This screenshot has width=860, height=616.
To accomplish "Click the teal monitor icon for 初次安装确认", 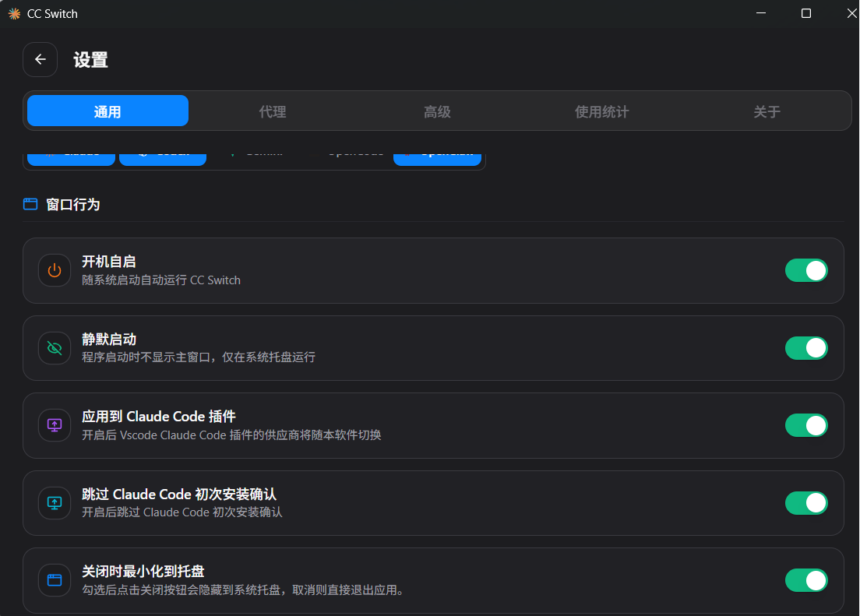I will click(x=55, y=503).
